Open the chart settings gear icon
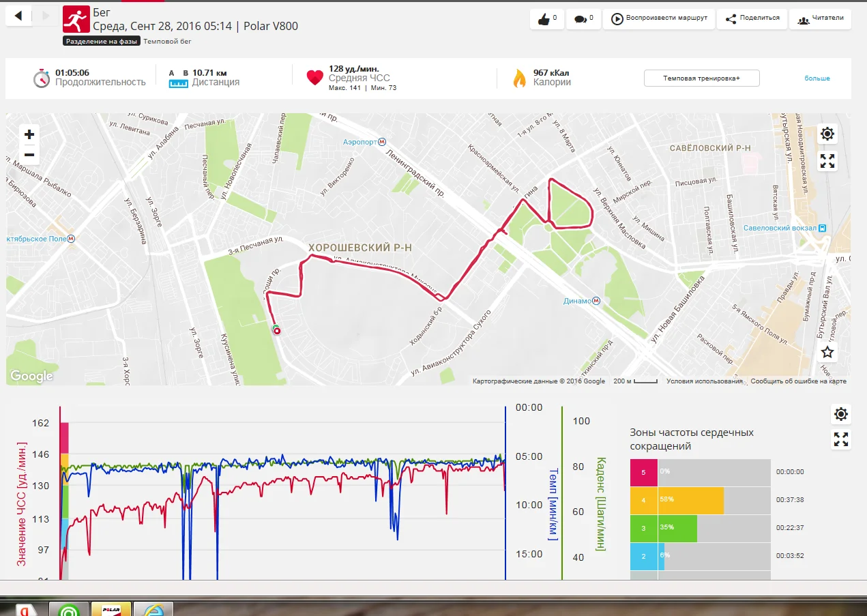 click(841, 414)
